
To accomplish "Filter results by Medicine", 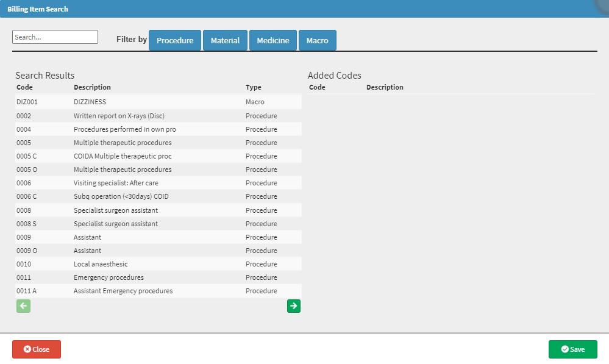I will coord(272,41).
